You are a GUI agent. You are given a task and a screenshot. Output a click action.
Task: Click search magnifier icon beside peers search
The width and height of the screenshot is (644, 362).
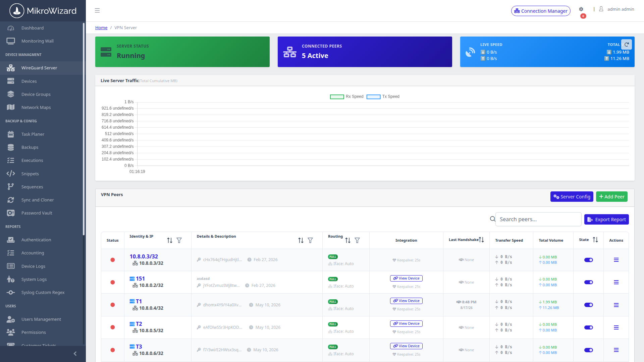tap(492, 219)
